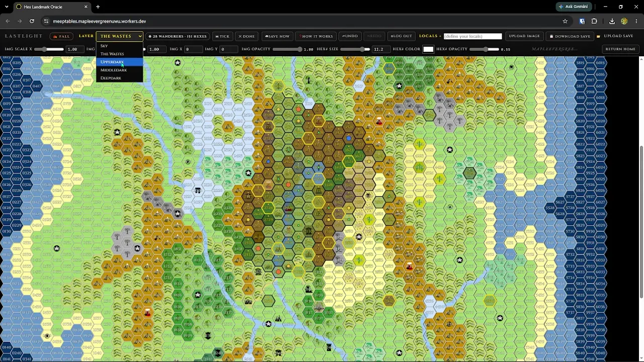The image size is (644, 362).
Task: Select the Upperdark layer option
Action: 119,62
